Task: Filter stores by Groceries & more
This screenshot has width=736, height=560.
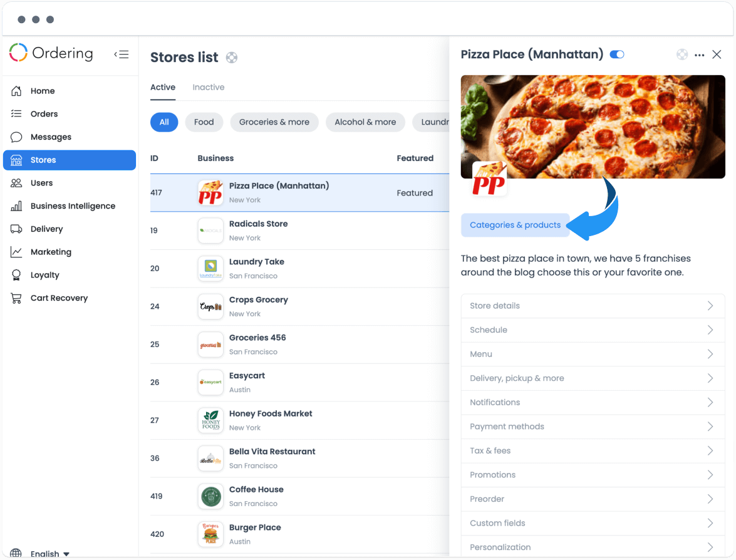Action: [x=274, y=122]
